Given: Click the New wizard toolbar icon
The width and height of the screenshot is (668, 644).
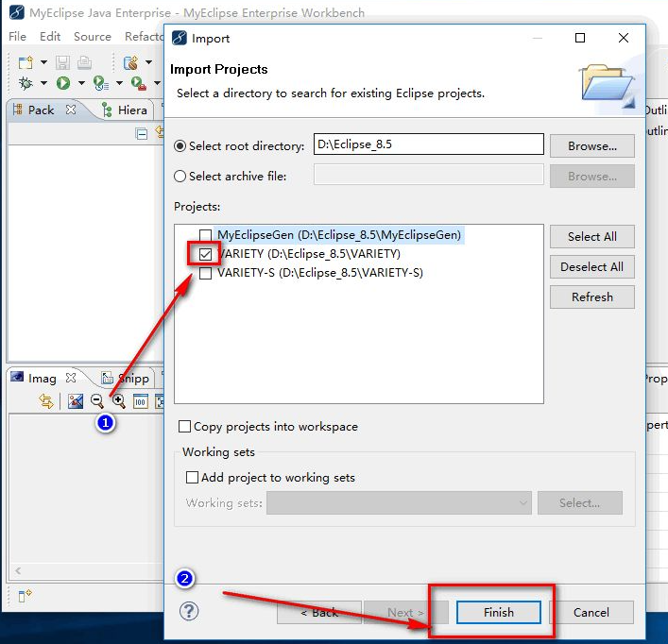Looking at the screenshot, I should [26, 62].
